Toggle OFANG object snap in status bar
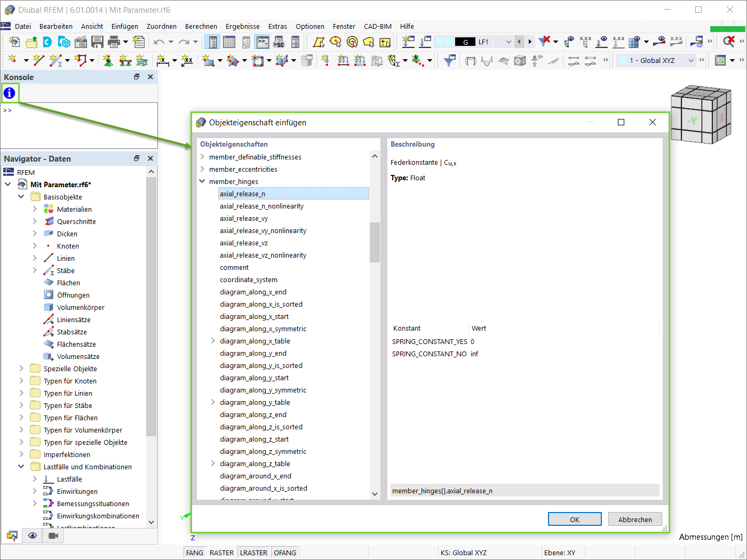747x560 pixels. coord(285,553)
